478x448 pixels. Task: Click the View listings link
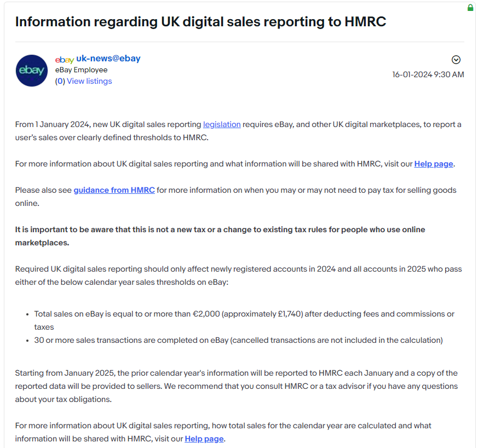click(x=89, y=81)
